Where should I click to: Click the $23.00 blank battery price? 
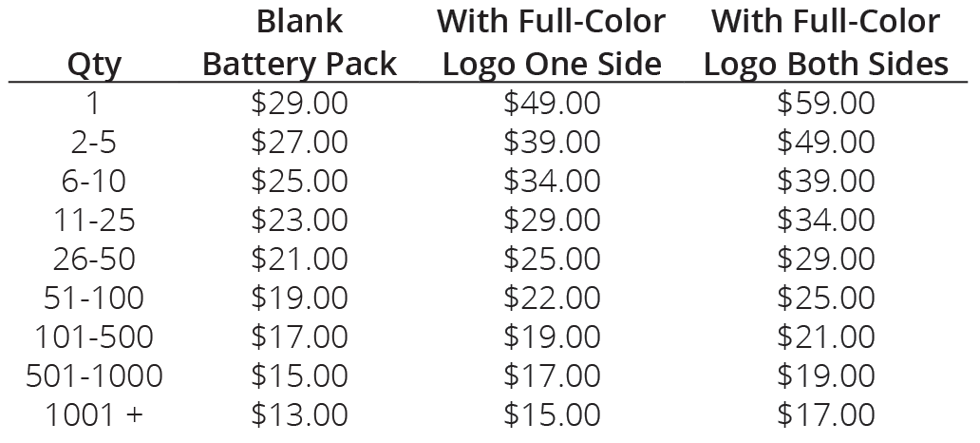[299, 221]
